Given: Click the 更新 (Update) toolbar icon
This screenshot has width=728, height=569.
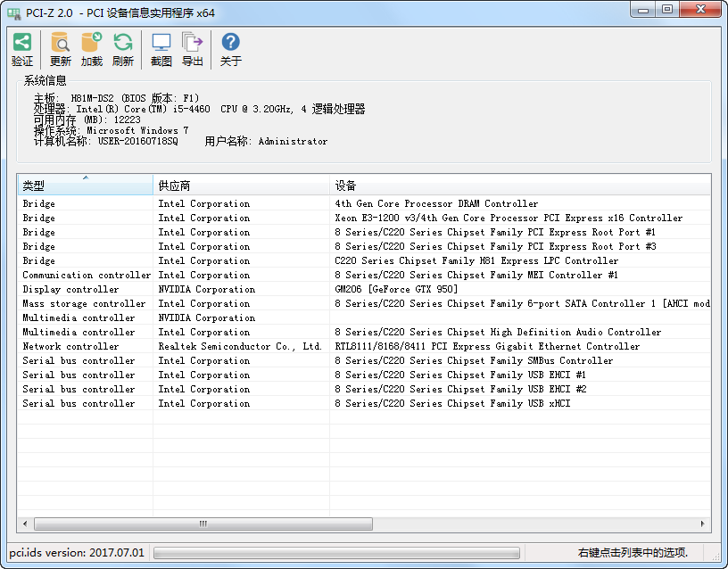Looking at the screenshot, I should [x=60, y=43].
